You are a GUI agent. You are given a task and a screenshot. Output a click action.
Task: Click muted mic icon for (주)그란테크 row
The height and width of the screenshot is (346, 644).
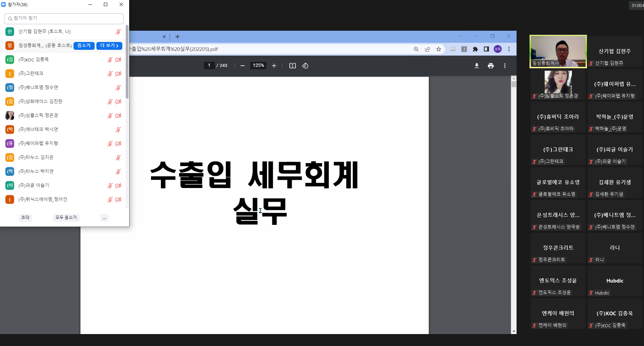coord(110,74)
